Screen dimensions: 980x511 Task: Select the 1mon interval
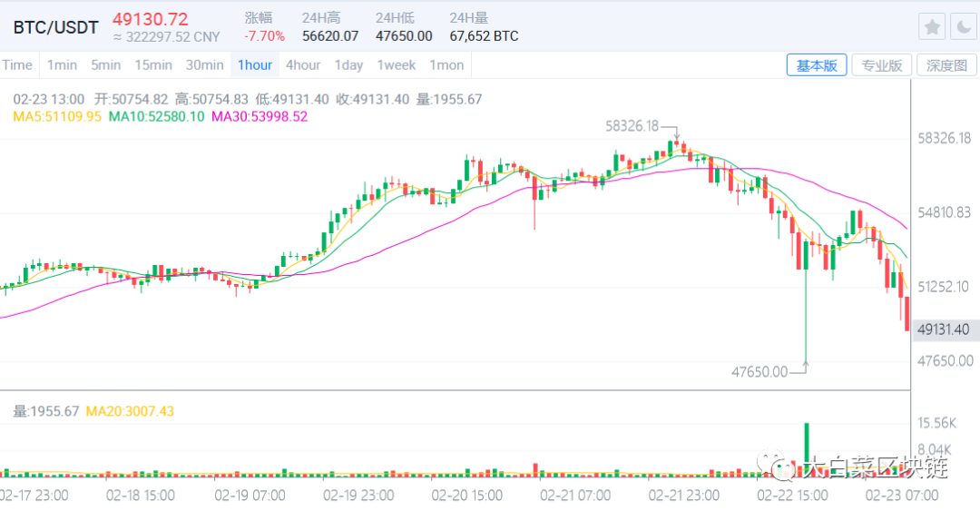pyautogui.click(x=446, y=64)
